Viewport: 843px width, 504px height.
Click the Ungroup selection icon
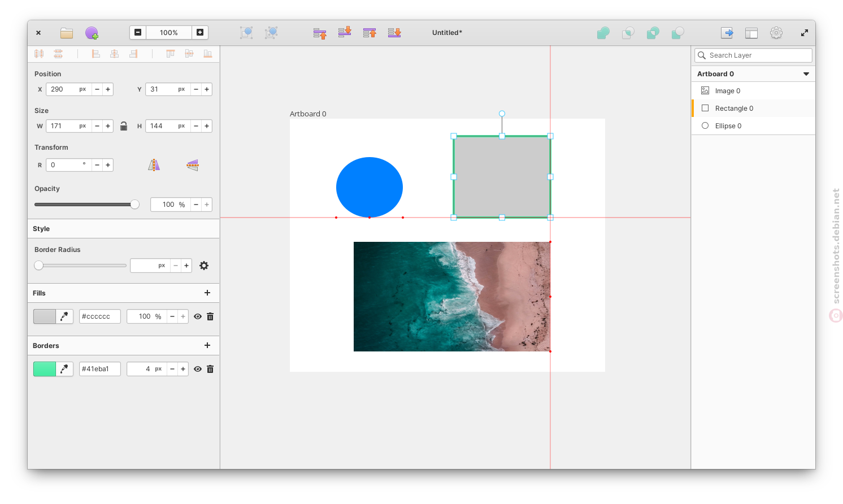[271, 33]
